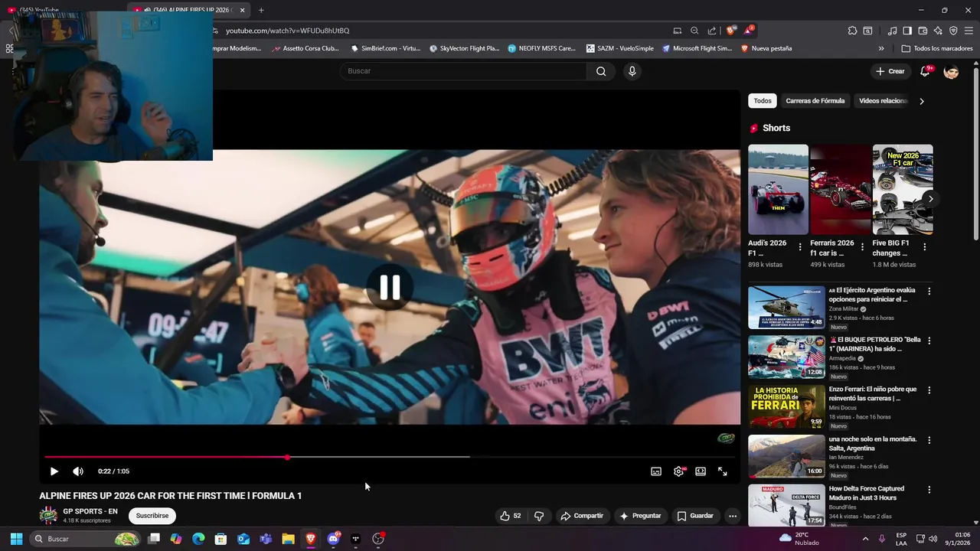Screen dimensions: 980x551
Task: Open the player settings gear
Action: point(678,471)
